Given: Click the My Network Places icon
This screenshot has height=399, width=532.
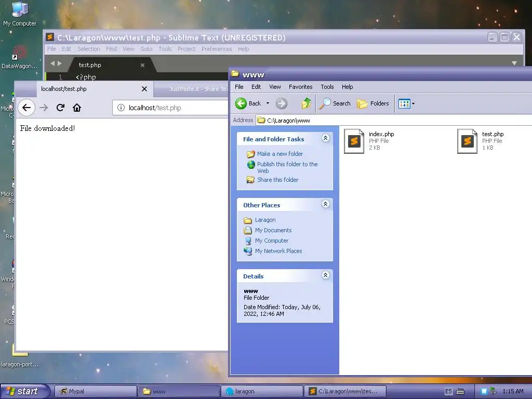Looking at the screenshot, I should click(248, 251).
